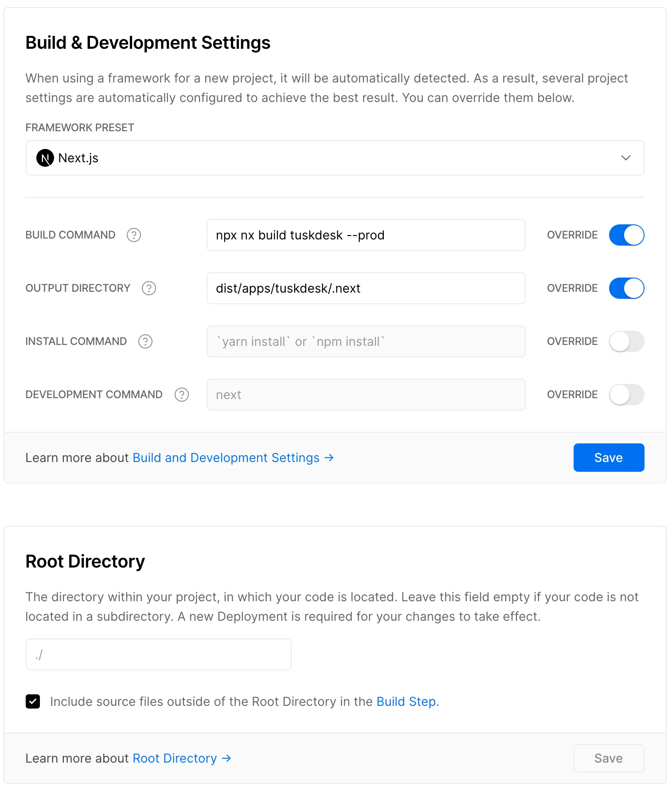Click the Build Command help icon

(x=134, y=235)
